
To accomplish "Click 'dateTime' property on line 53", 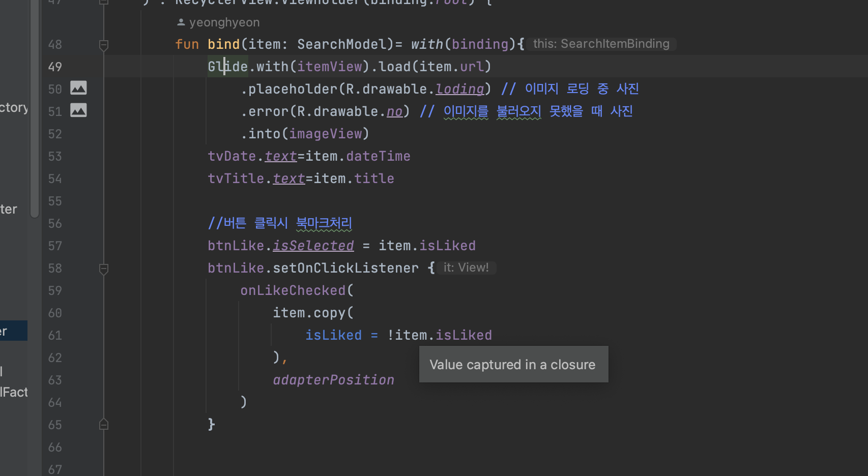I will tap(378, 156).
